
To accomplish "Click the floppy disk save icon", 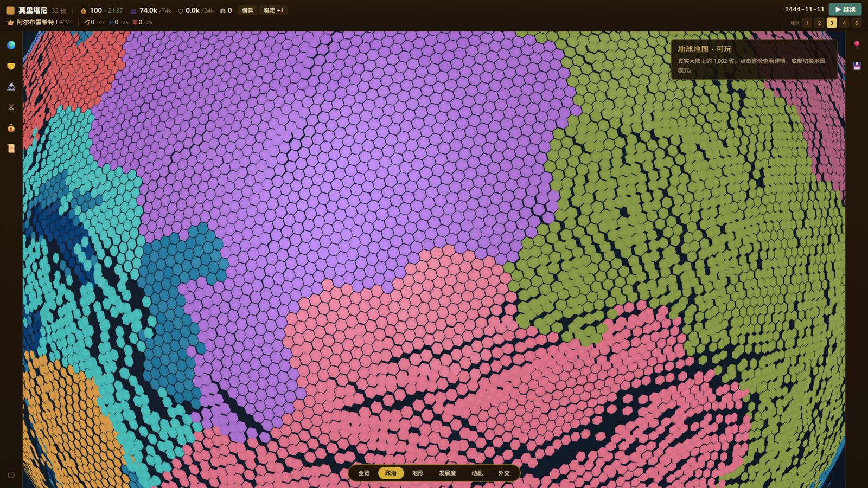I will pos(857,66).
